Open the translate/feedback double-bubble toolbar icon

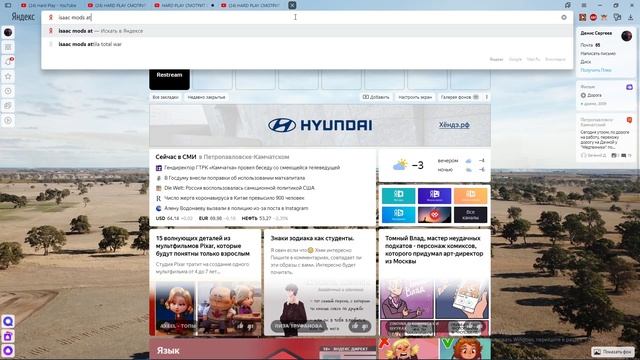click(618, 17)
